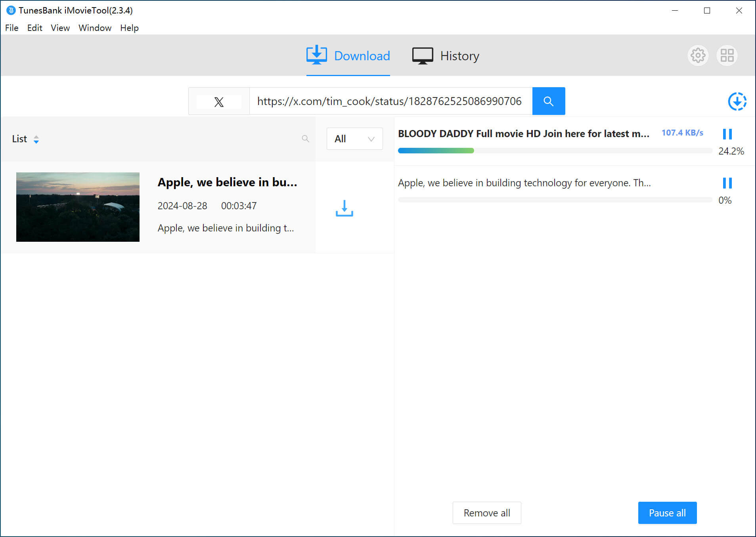Click the URL input field
Screen dimensions: 756x537
(x=390, y=101)
